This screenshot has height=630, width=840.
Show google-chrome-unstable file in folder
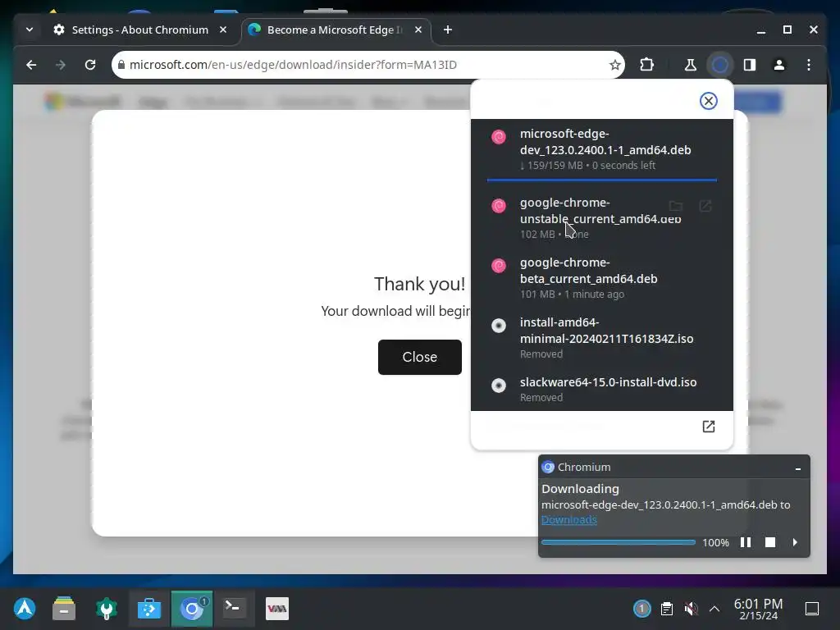(x=676, y=206)
